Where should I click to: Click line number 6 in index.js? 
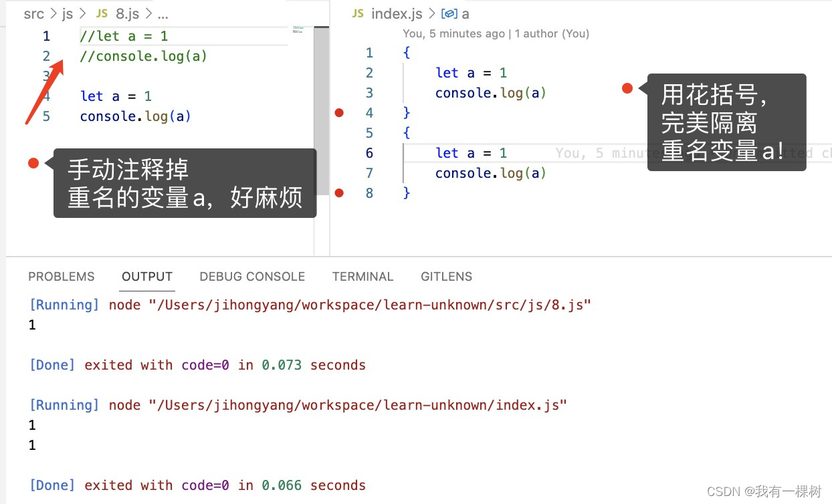click(x=370, y=153)
